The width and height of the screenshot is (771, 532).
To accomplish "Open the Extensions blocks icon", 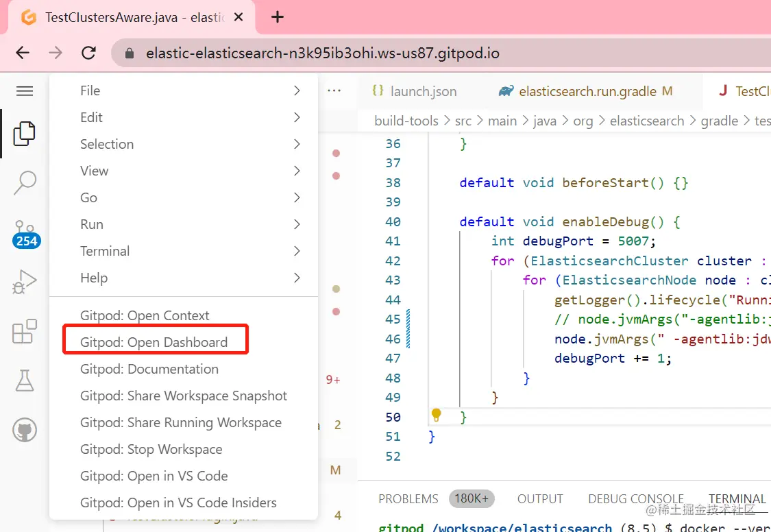I will [24, 331].
